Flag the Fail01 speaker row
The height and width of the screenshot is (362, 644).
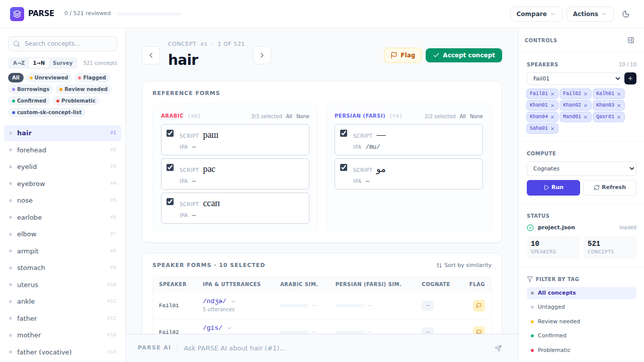tap(479, 306)
